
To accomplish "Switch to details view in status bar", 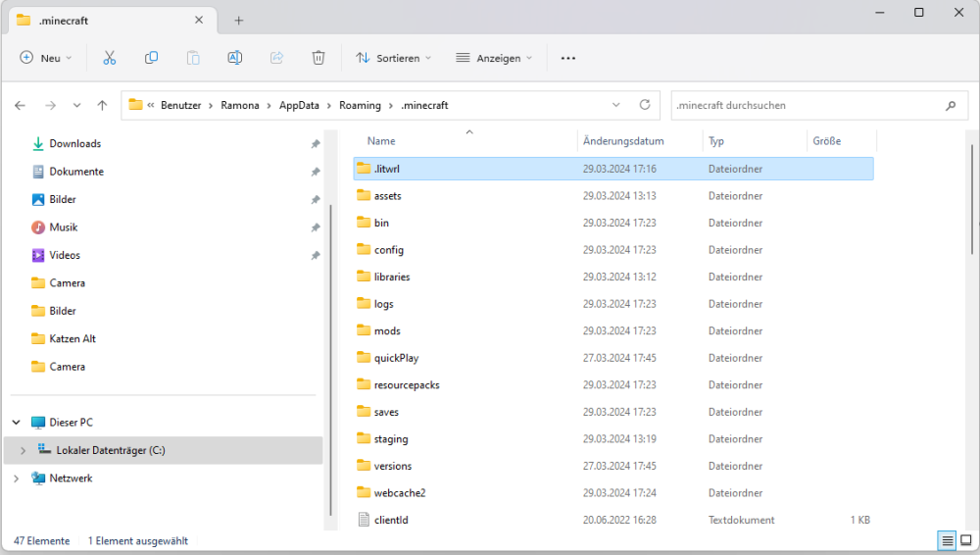I will tap(948, 540).
